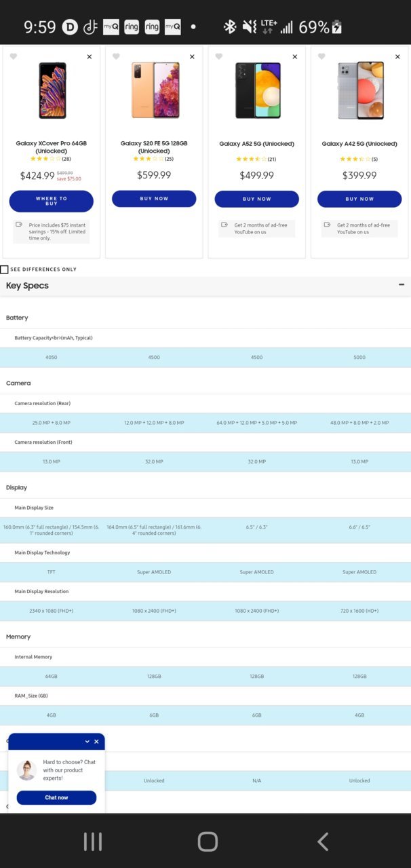Select 64GB internal memory value
411x868 pixels.
(x=52, y=677)
